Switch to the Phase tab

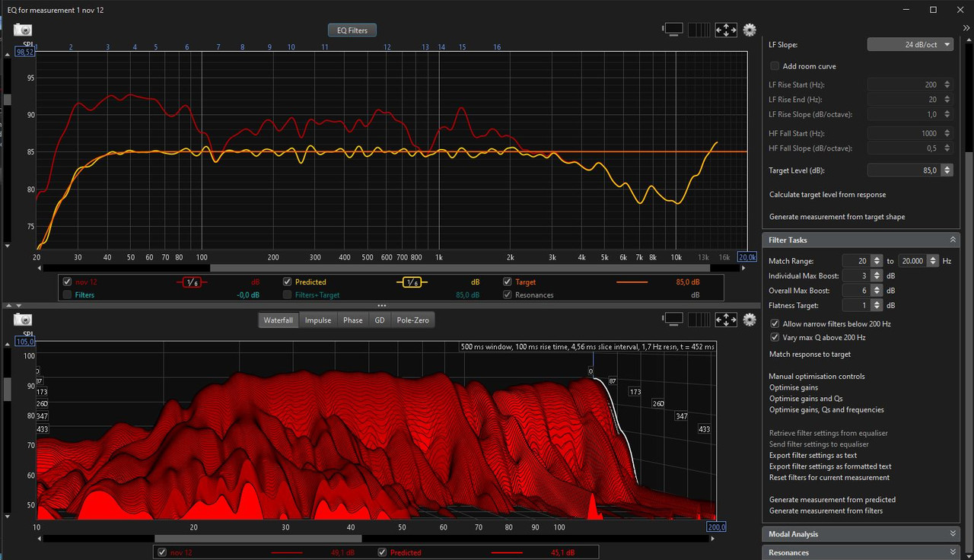pos(352,320)
